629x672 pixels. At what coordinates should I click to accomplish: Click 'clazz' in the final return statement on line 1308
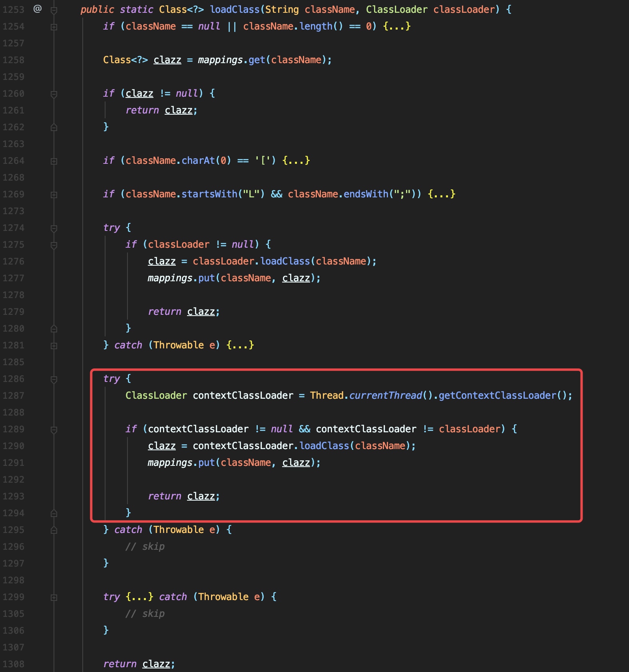click(156, 664)
